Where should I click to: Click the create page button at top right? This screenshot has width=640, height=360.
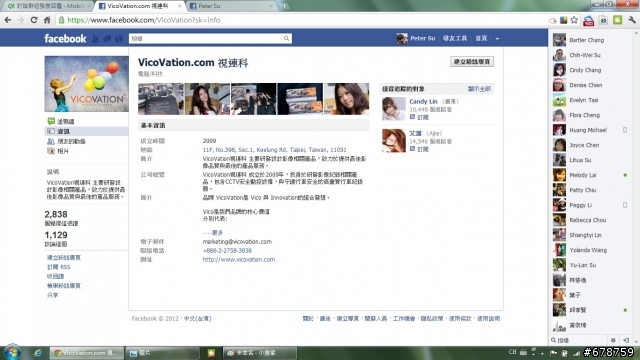(x=472, y=62)
